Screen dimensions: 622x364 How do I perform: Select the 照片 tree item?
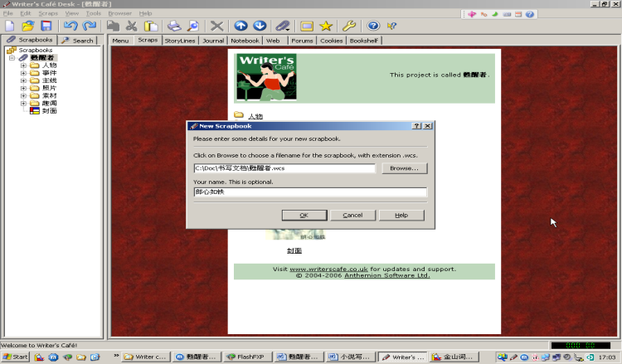(49, 88)
